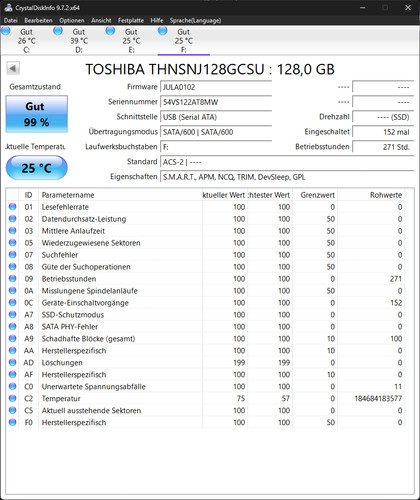The height and width of the screenshot is (500, 420).
Task: Click raw value 184684183577 in Temperatur row
Action: pos(378,399)
